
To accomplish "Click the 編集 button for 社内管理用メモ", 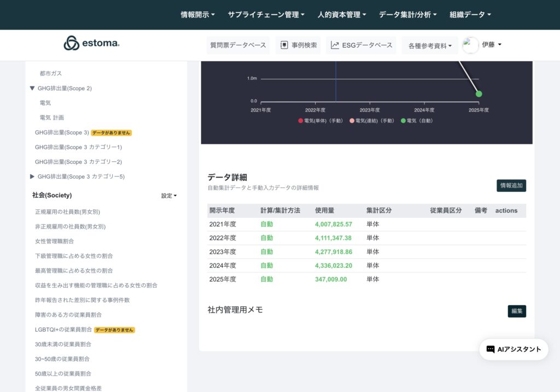I will click(x=517, y=311).
